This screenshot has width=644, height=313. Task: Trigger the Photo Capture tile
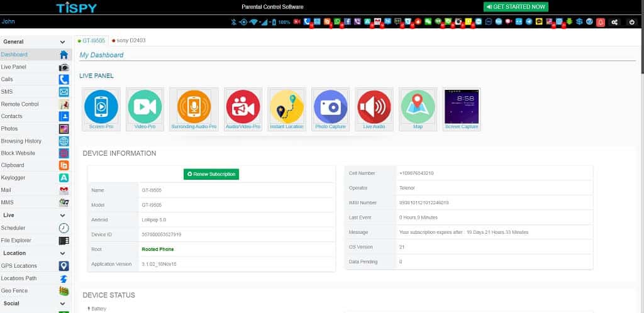[331, 109]
